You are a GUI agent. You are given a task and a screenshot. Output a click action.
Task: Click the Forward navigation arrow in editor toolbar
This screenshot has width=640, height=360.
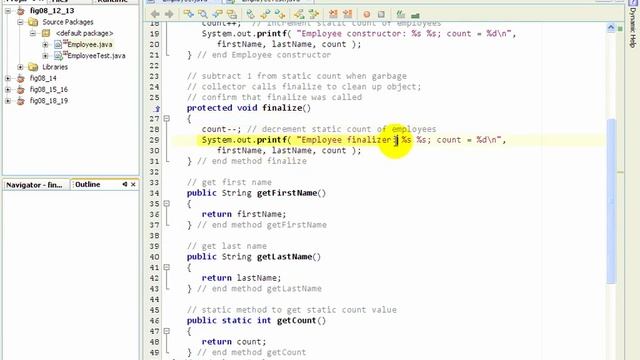tap(169, 14)
